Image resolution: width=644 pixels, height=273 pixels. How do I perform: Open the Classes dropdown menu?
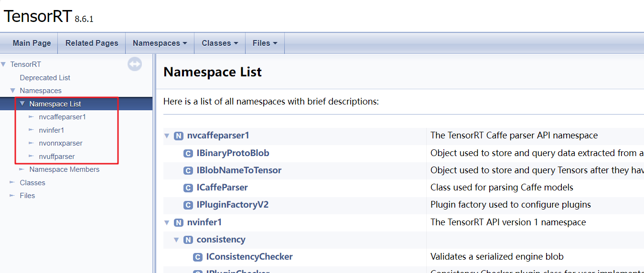click(x=220, y=43)
